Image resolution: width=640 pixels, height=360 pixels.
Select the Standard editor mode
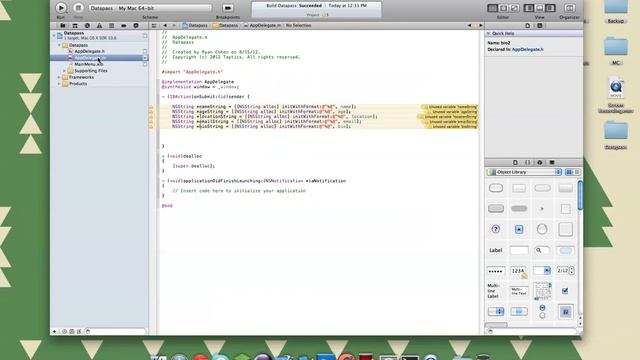pos(493,8)
